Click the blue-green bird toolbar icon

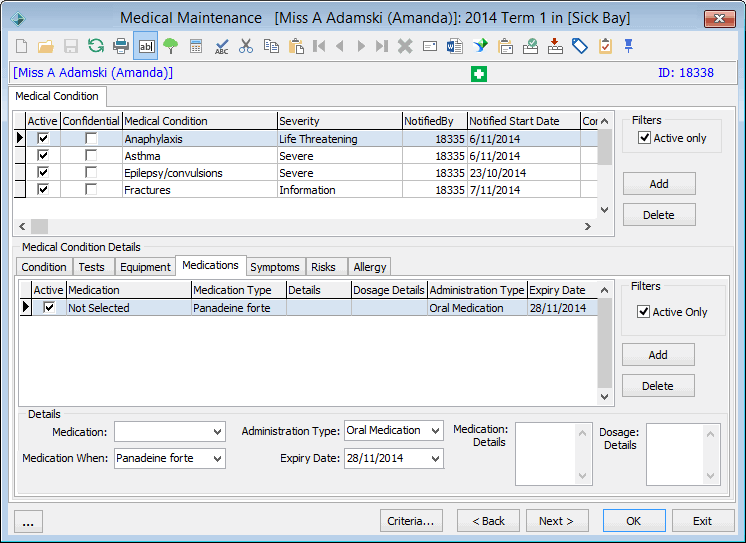[x=481, y=46]
